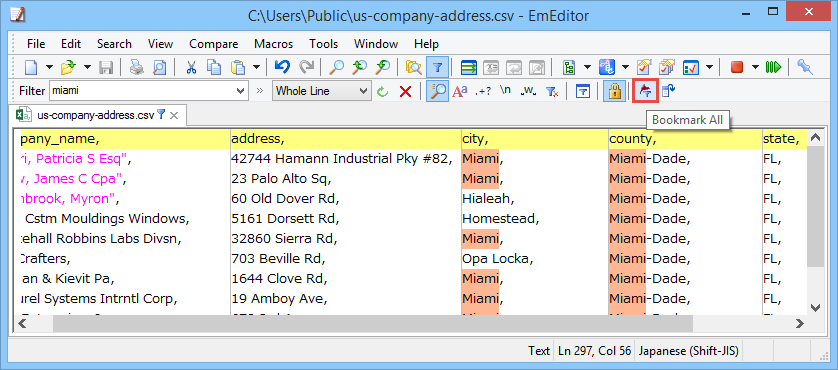Image resolution: width=838 pixels, height=370 pixels.
Task: Open the Open file dropdown arrow
Action: coord(87,67)
